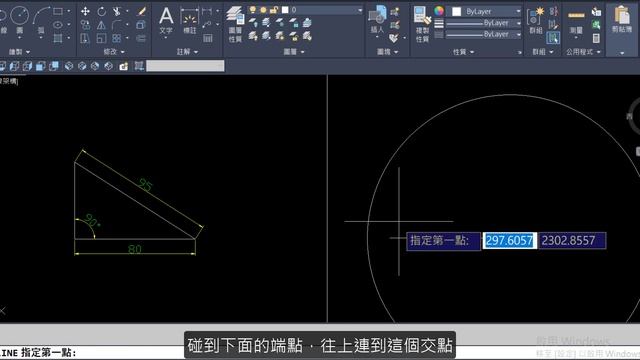Toggle layer lock padlock icon
The width and height of the screenshot is (640, 360).
click(274, 9)
